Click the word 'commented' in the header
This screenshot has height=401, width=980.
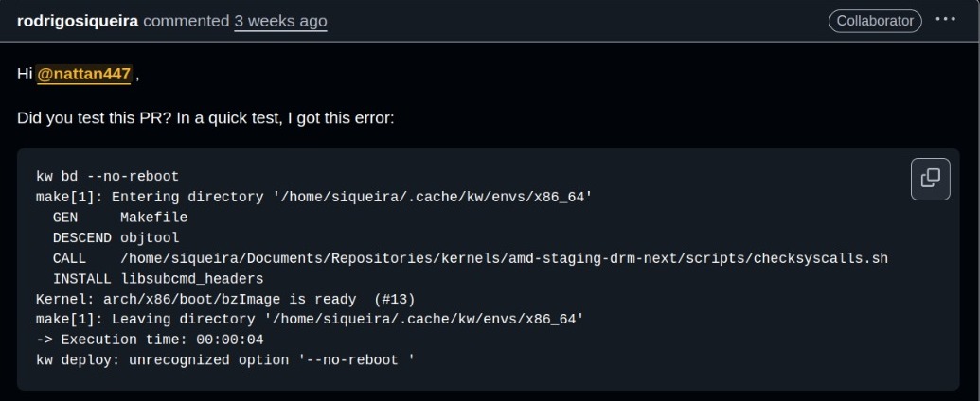187,21
